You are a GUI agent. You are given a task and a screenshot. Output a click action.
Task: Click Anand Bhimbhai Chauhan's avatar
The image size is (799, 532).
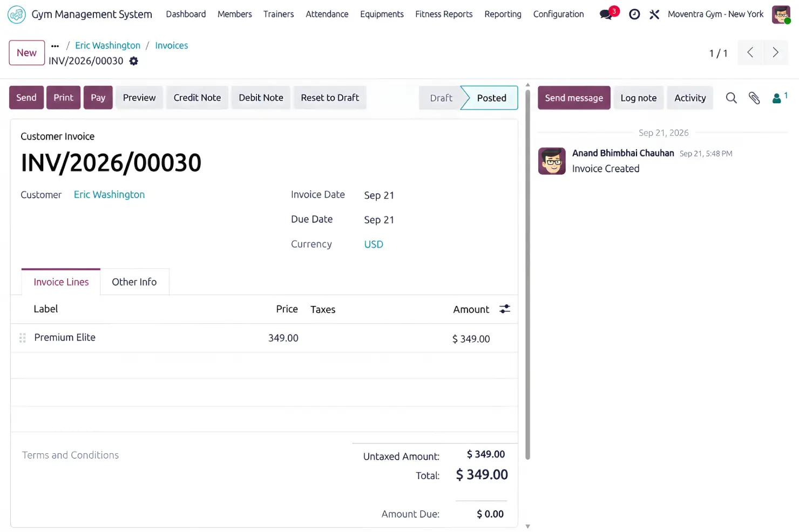point(552,161)
